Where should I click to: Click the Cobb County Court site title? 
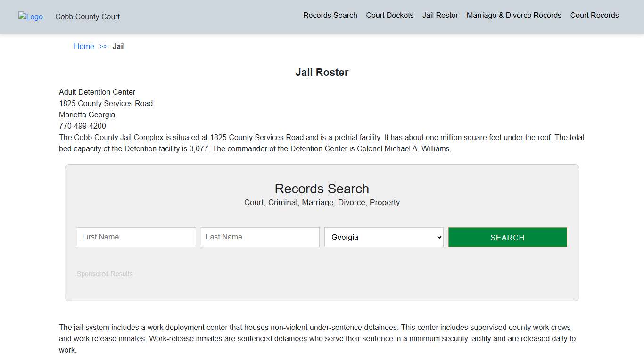pos(87,17)
